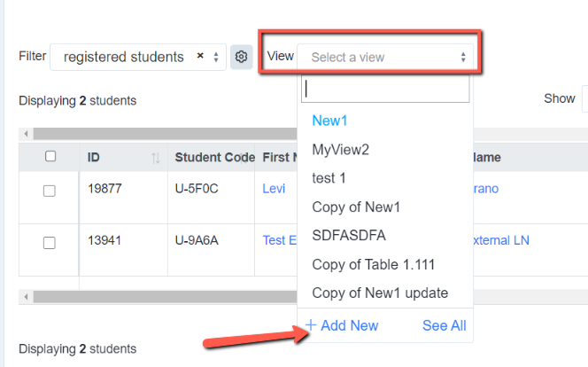
Task: Click the ID 13941 cell
Action: pyautogui.click(x=123, y=250)
